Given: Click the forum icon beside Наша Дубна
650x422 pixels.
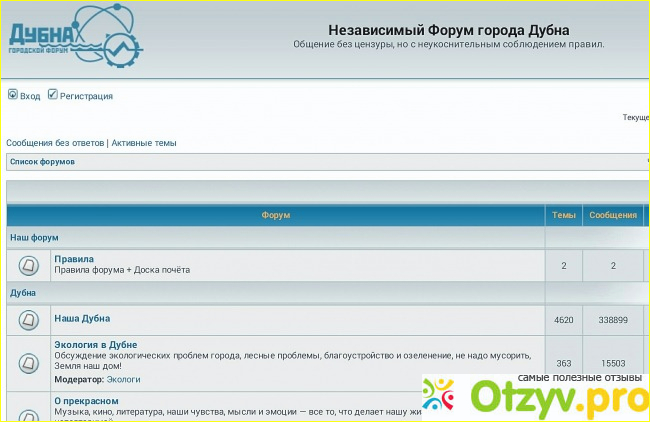Looking at the screenshot, I should [x=29, y=319].
